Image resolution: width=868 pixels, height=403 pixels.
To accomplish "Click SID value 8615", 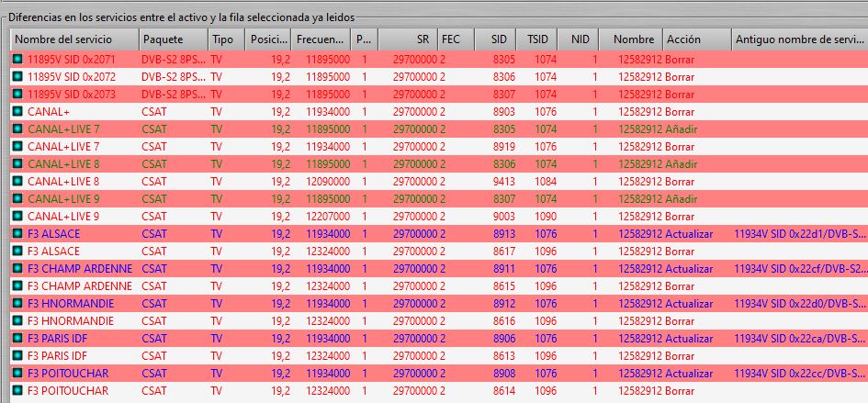I will point(503,285).
